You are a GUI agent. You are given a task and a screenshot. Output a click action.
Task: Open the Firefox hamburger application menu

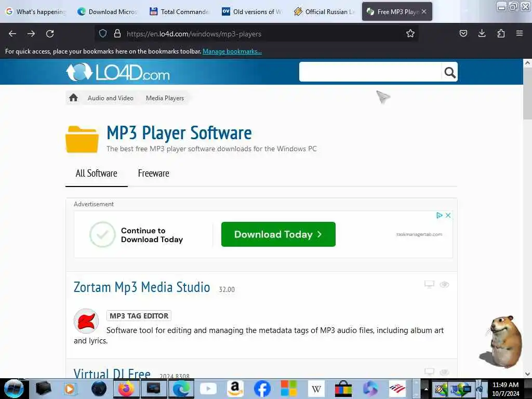click(520, 33)
